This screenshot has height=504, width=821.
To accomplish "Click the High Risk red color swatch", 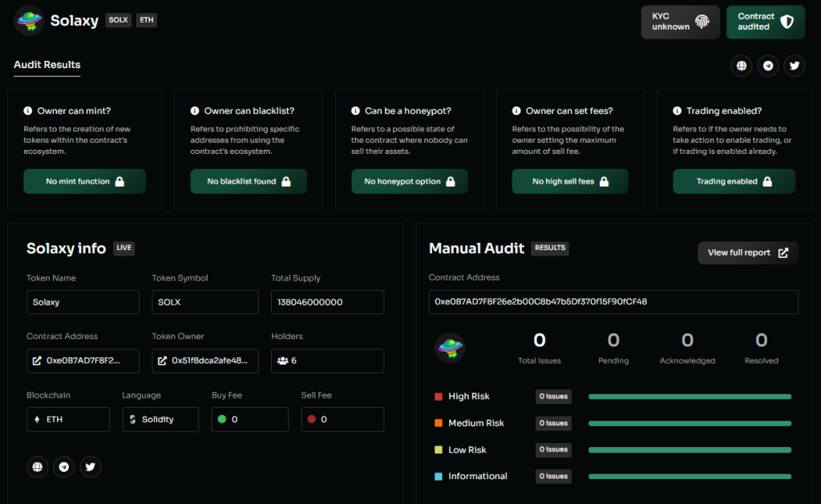I will click(x=439, y=397).
